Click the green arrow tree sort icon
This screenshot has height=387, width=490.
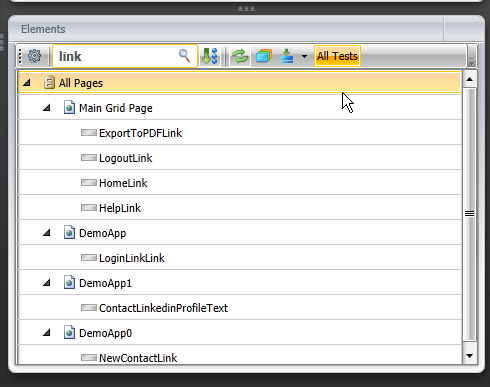[x=210, y=56]
